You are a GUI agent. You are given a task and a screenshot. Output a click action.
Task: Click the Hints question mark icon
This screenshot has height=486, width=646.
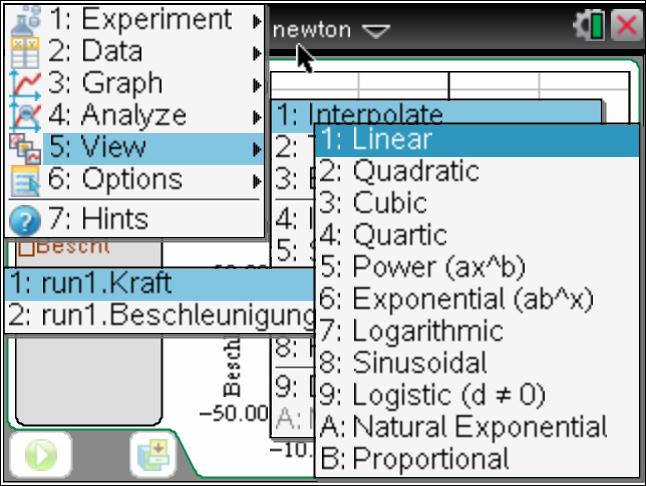[x=24, y=219]
